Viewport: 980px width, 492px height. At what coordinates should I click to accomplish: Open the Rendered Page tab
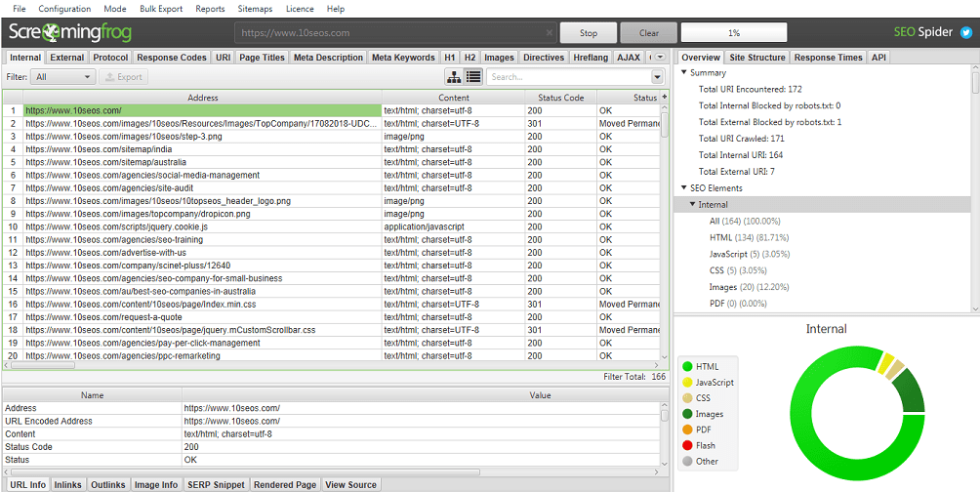285,484
